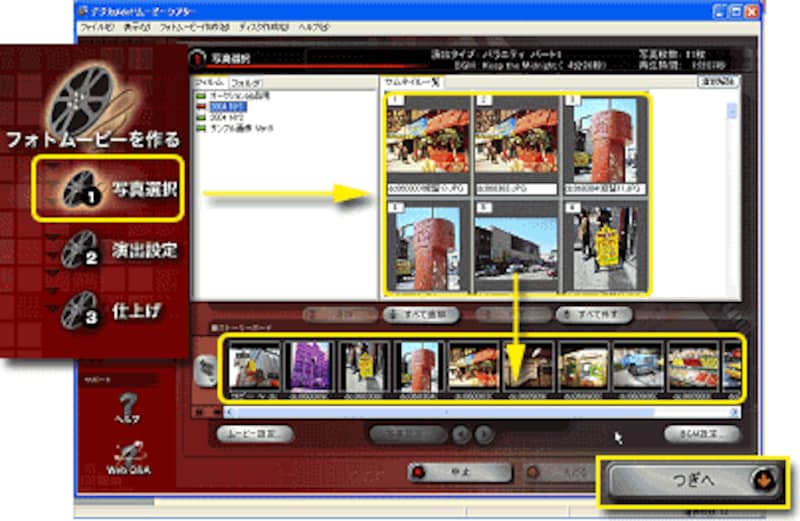This screenshot has width=800, height=521.
Task: Select thumbnail number 3 red tower photo
Action: tap(606, 145)
